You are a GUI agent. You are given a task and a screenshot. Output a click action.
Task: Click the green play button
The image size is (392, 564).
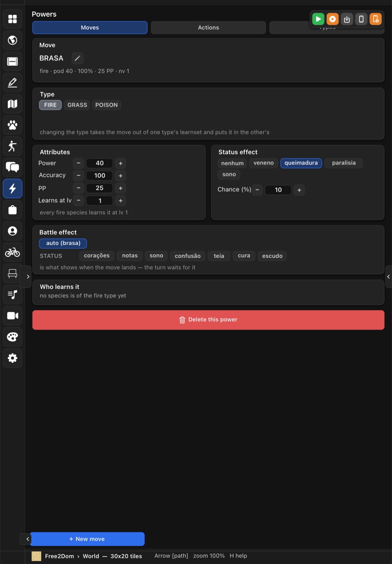pyautogui.click(x=318, y=19)
